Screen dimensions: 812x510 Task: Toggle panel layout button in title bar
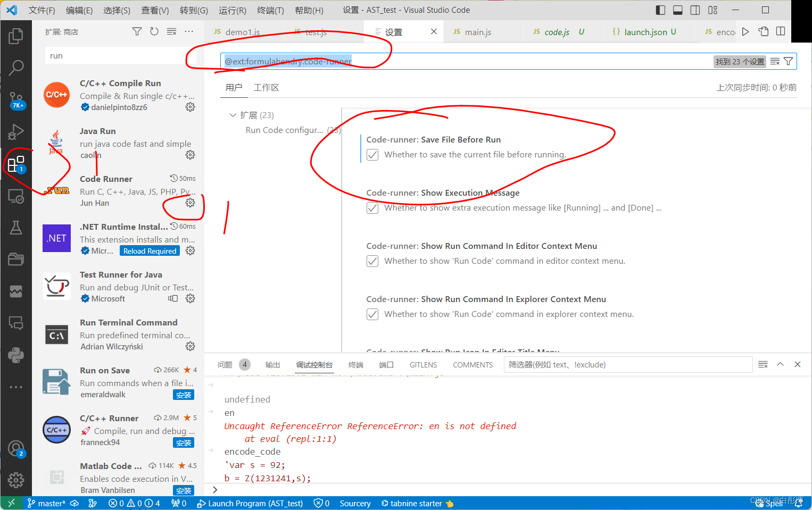(678, 10)
